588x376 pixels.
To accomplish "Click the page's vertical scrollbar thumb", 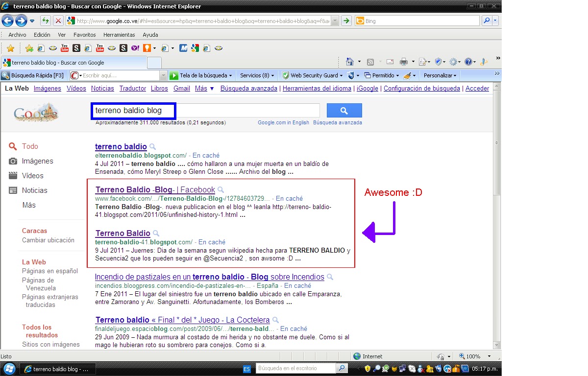I will [x=497, y=142].
